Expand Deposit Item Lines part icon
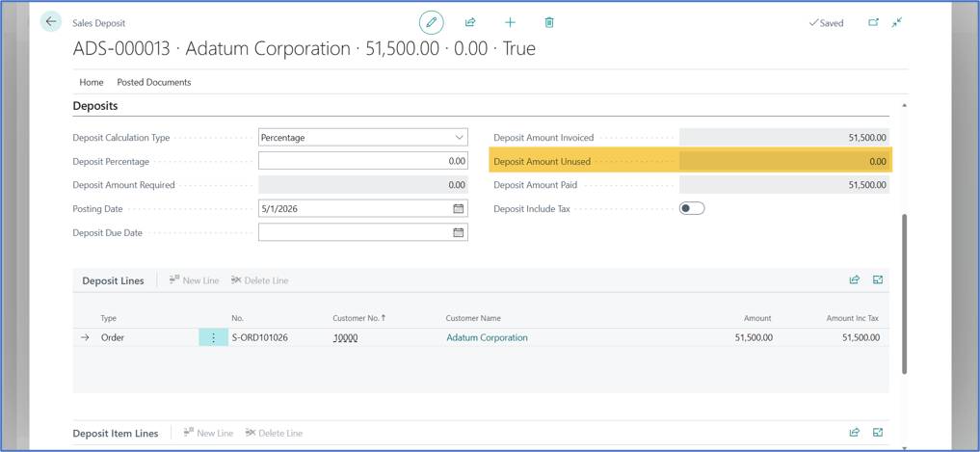Viewport: 980px width, 452px height. point(878,432)
